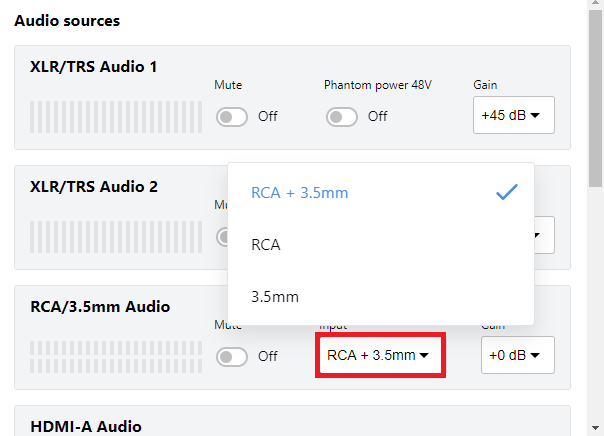The image size is (604, 436).
Task: Toggle Mute for RCA/3.5mm Audio
Action: tap(232, 357)
